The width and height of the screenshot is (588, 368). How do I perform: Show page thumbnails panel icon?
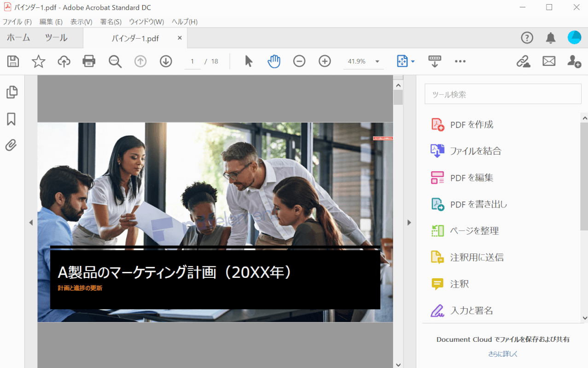[x=12, y=92]
